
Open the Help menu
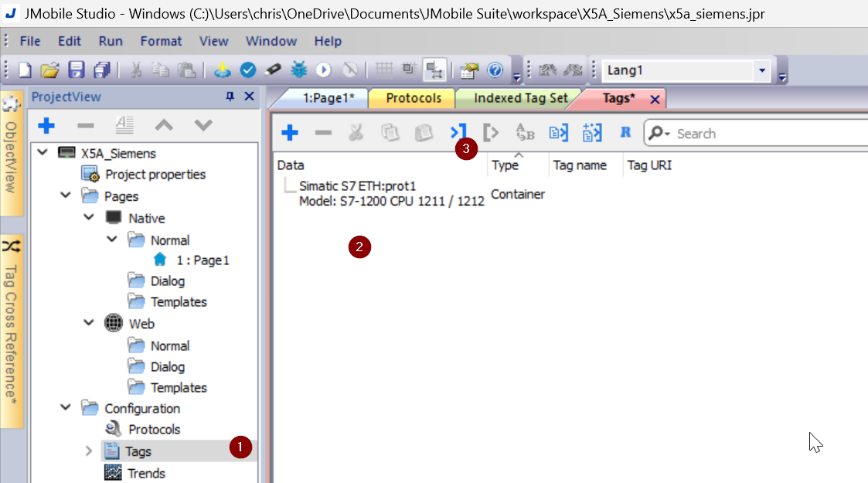point(328,41)
